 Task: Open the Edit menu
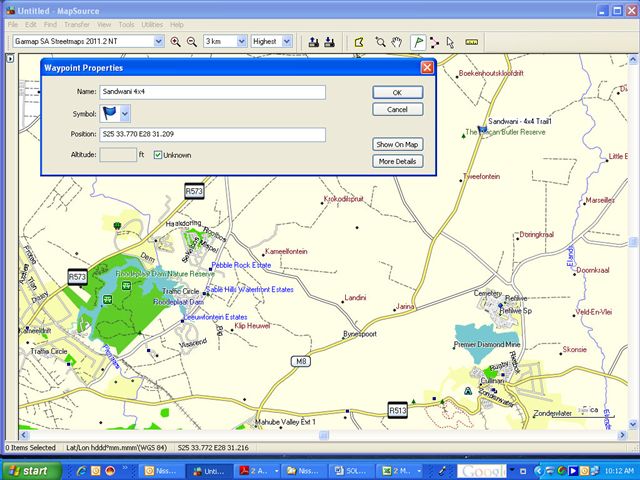[x=31, y=24]
